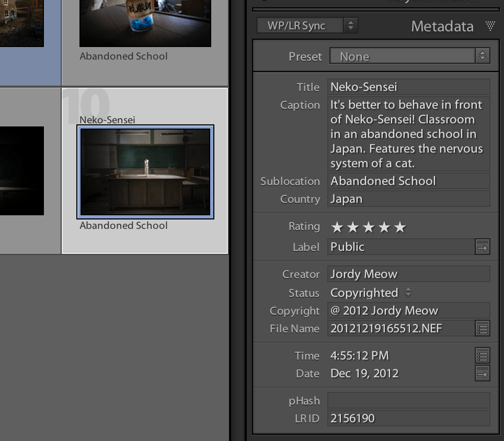Click the Copyright field @ 2012 Jordy Meow
The width and height of the screenshot is (504, 441).
coord(409,310)
